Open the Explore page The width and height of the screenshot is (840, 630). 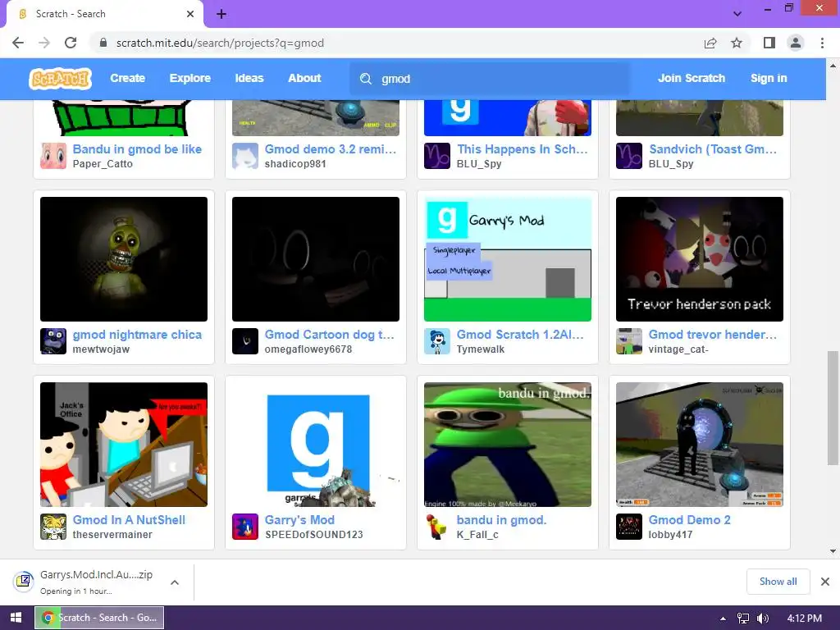190,78
